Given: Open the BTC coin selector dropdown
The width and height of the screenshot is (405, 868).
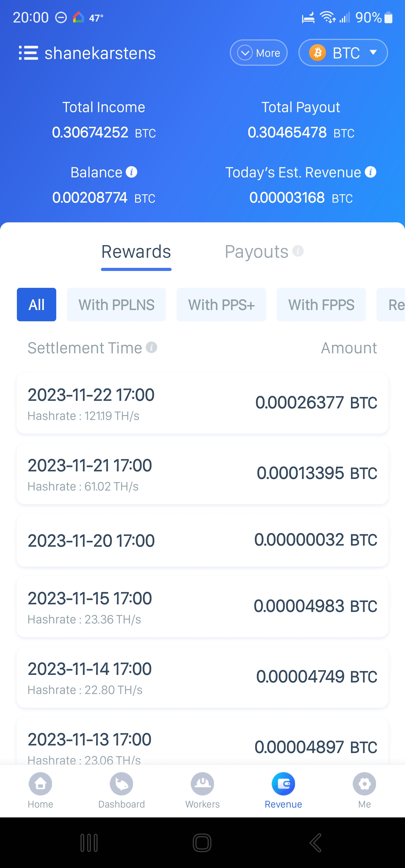Looking at the screenshot, I should [x=343, y=53].
